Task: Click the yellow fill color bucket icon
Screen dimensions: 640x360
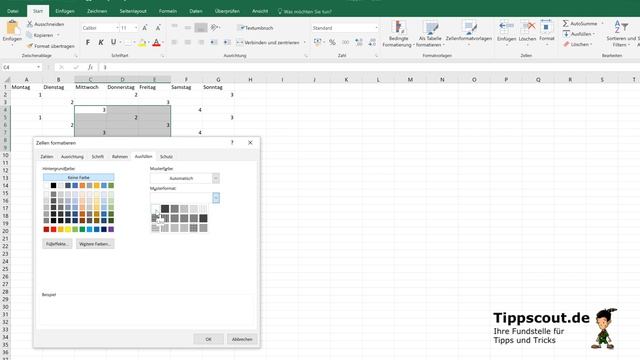Action: point(142,42)
